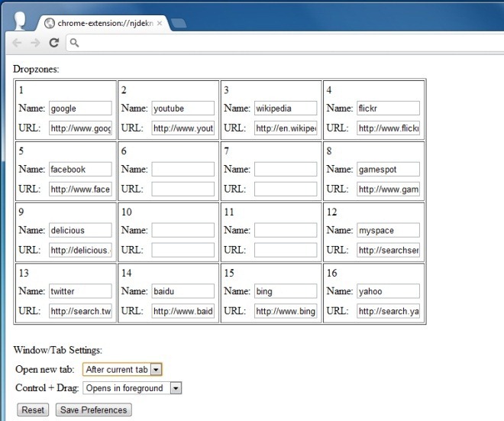Edit dropzone 12 Name field 'myspace'
The height and width of the screenshot is (421, 504).
[x=388, y=230]
